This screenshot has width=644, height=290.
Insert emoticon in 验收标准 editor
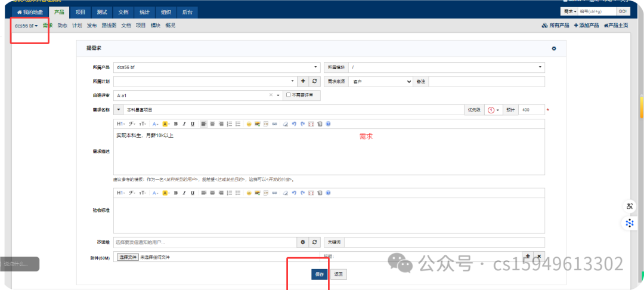point(249,193)
